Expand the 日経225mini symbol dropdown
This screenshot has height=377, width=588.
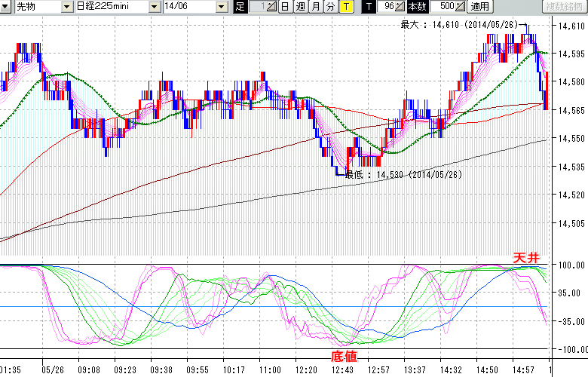(154, 7)
